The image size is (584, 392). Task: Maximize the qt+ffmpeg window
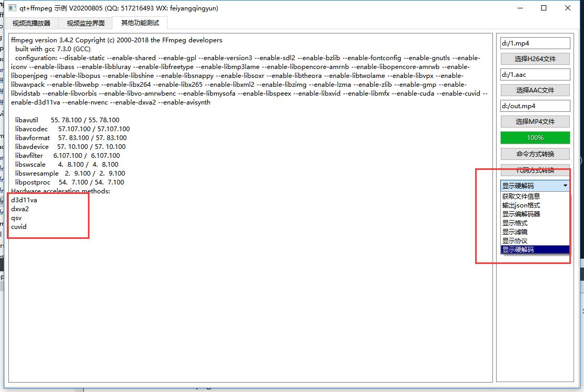[x=543, y=8]
